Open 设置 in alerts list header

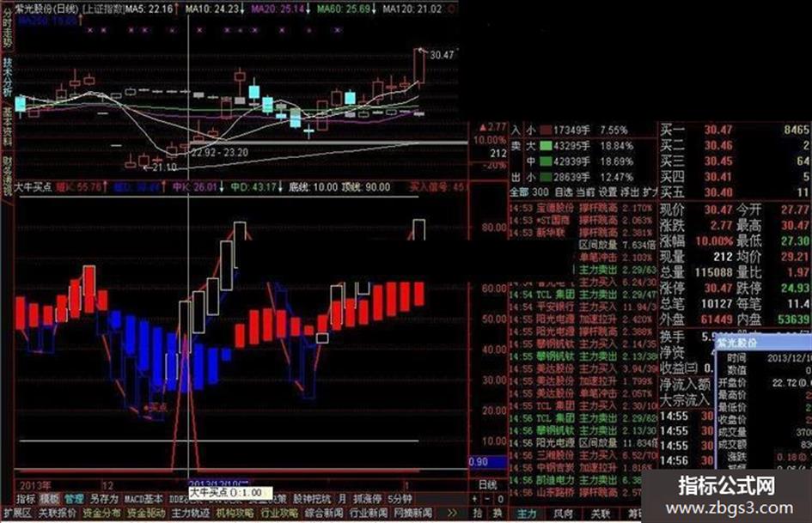click(608, 192)
